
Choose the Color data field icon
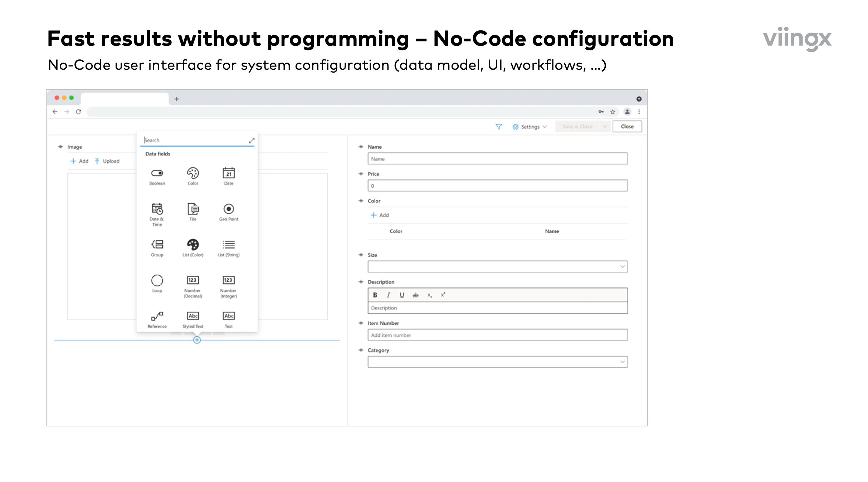click(193, 173)
